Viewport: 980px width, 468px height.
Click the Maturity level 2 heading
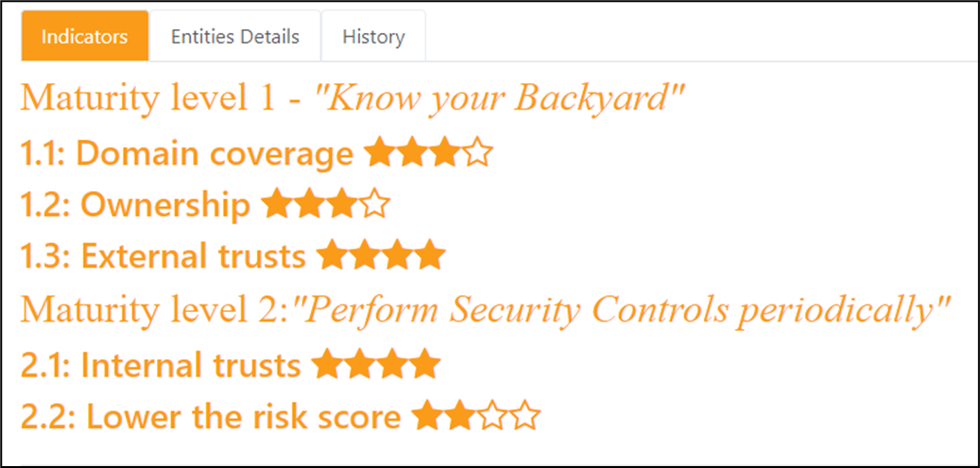point(487,310)
